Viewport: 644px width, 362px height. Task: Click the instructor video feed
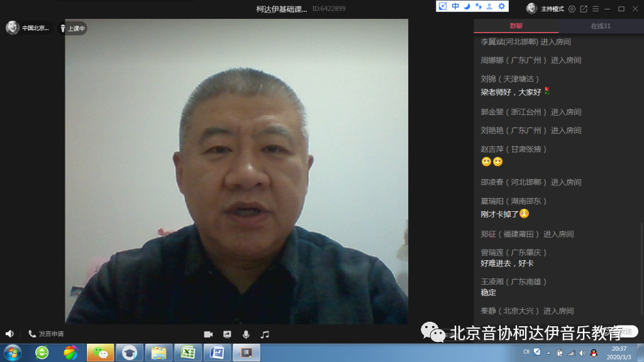coord(236,172)
